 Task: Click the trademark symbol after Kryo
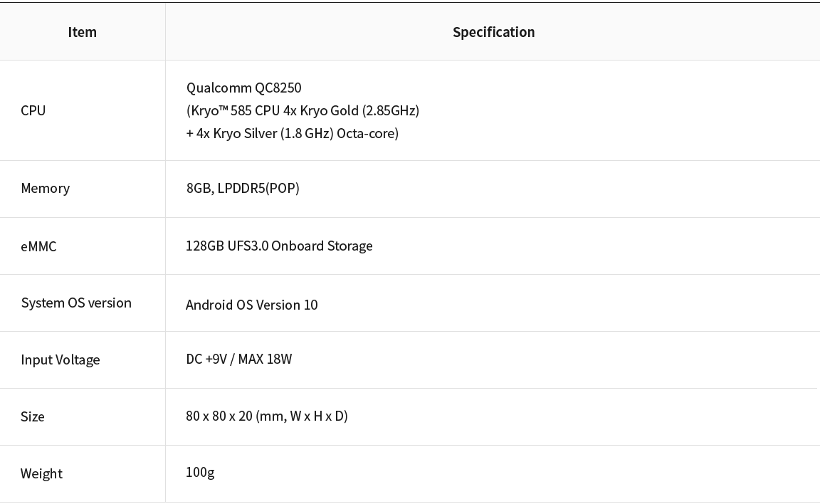tap(224, 108)
